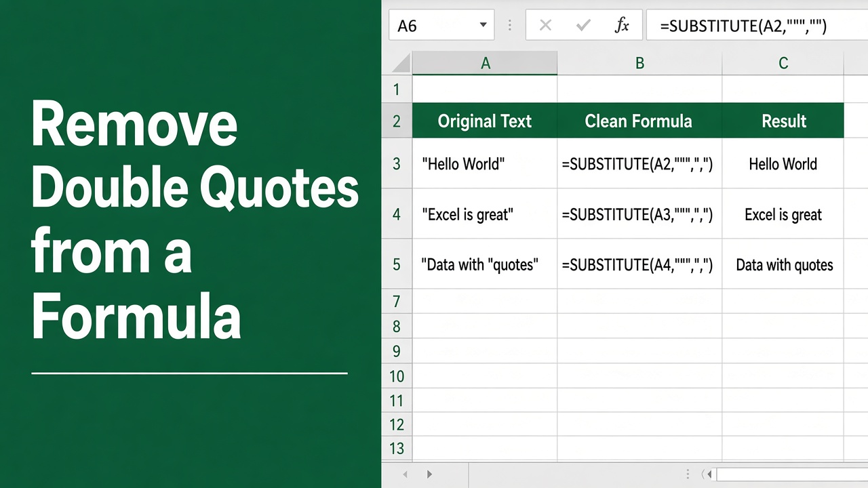This screenshot has height=488, width=868.
Task: Select the cell containing "Hello World" with quotes
Action: [485, 163]
